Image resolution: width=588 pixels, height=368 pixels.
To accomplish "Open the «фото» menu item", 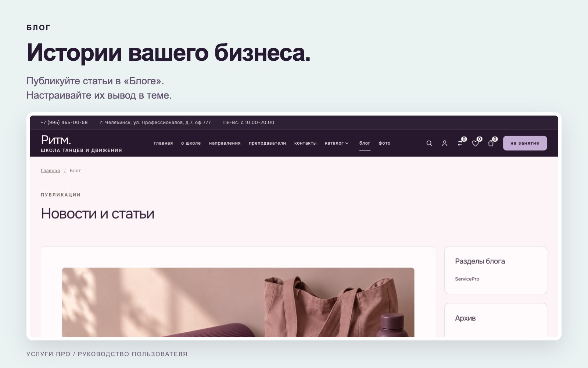I will coord(384,143).
